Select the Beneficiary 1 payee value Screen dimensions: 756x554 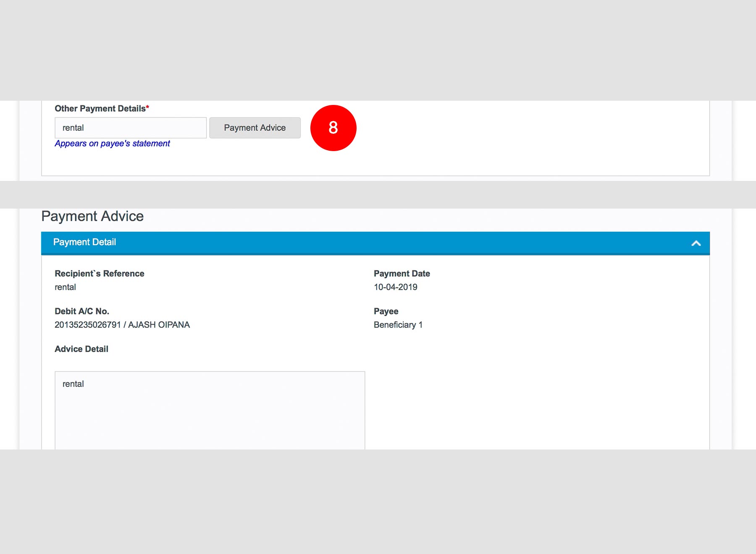point(398,325)
